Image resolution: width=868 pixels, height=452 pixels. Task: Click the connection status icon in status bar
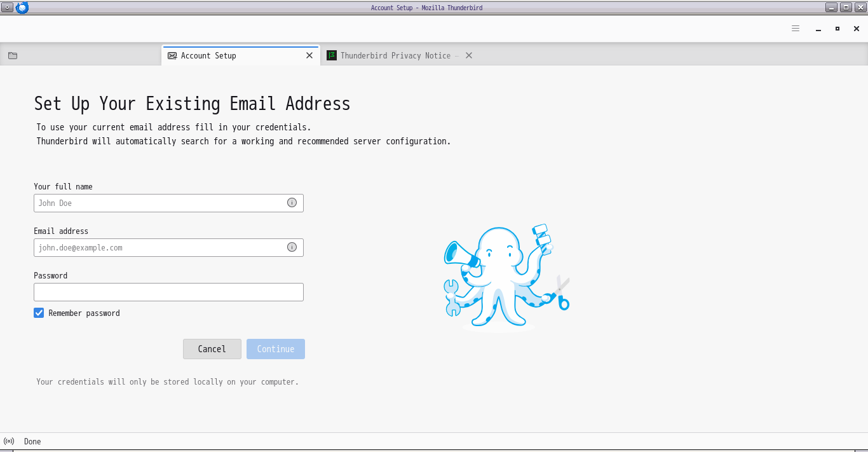[x=9, y=441]
